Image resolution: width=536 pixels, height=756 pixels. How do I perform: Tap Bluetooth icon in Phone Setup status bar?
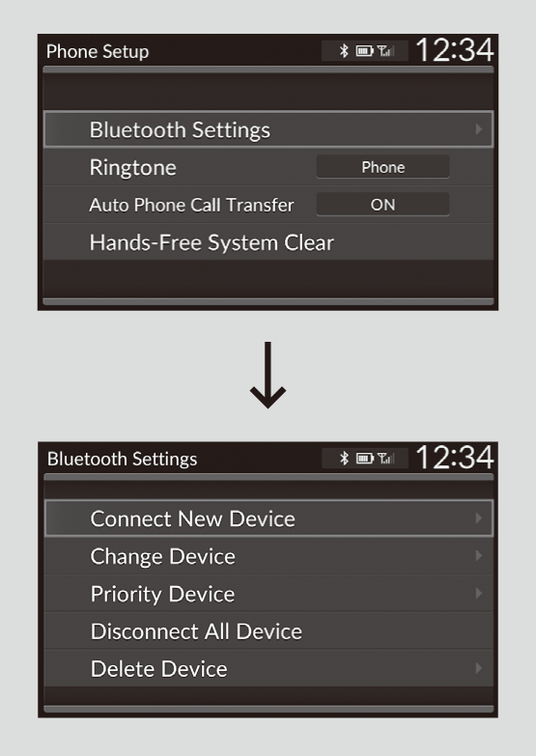344,50
